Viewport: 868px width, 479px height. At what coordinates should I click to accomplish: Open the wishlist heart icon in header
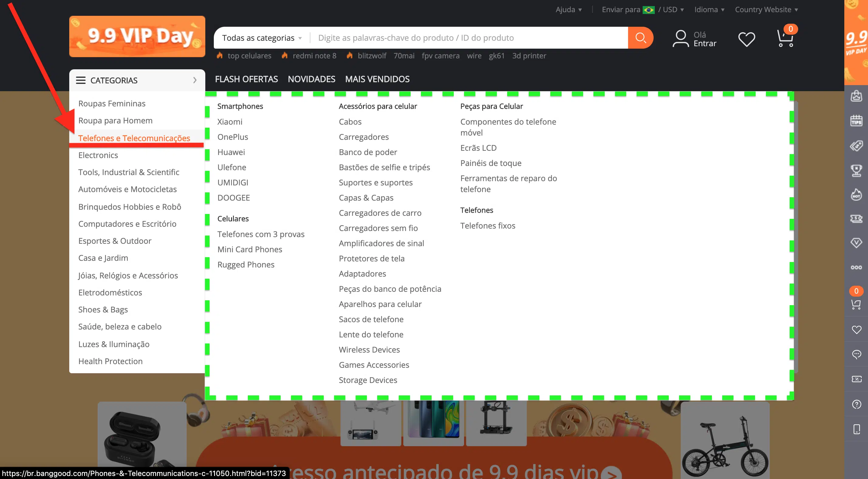coord(746,39)
